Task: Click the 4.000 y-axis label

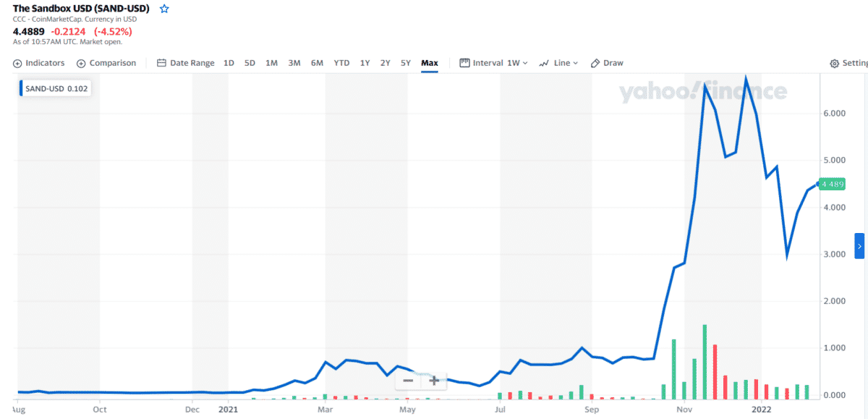Action: pyautogui.click(x=834, y=208)
